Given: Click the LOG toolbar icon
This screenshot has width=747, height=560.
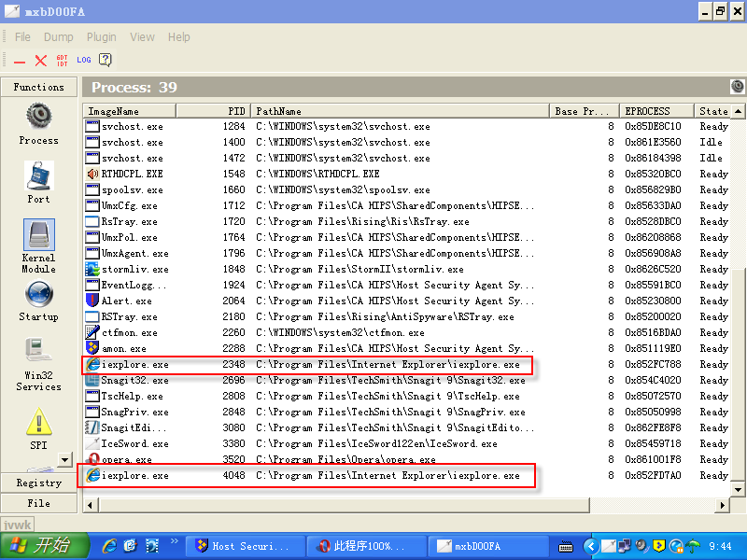Looking at the screenshot, I should click(x=84, y=60).
